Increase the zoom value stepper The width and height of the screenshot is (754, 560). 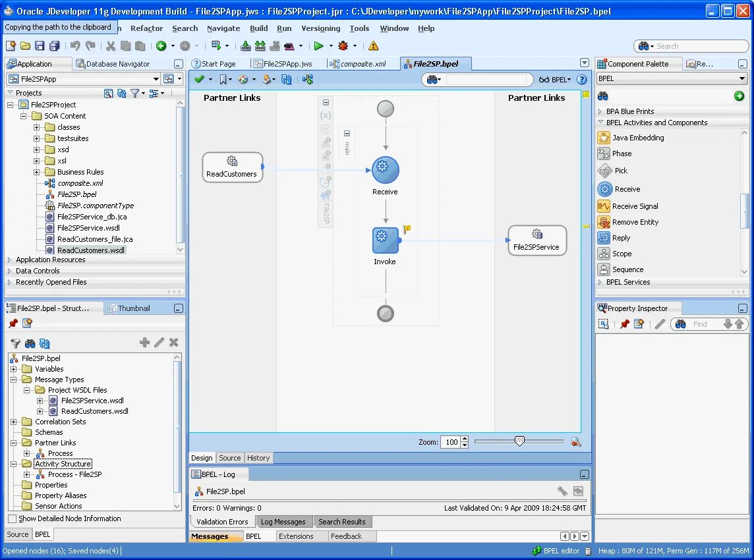click(465, 439)
